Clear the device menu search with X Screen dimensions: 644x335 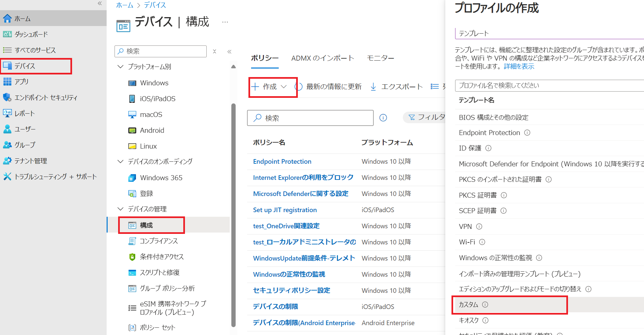coord(215,51)
